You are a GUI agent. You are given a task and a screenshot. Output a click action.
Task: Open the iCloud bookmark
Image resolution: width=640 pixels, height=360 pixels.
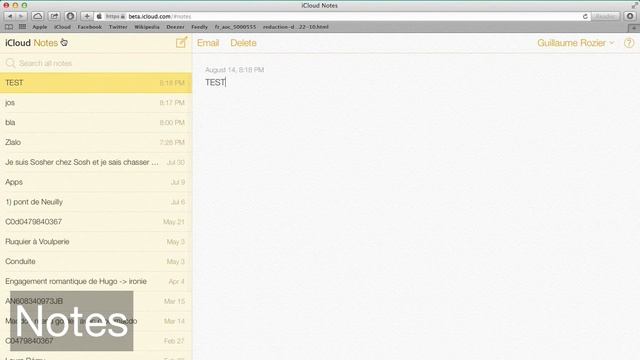click(62, 27)
